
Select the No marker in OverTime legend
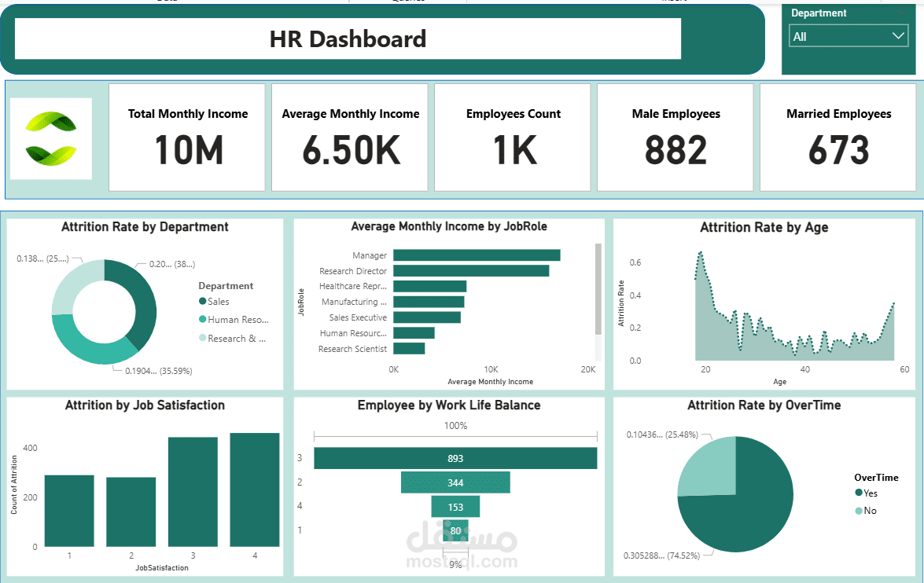[x=859, y=510]
